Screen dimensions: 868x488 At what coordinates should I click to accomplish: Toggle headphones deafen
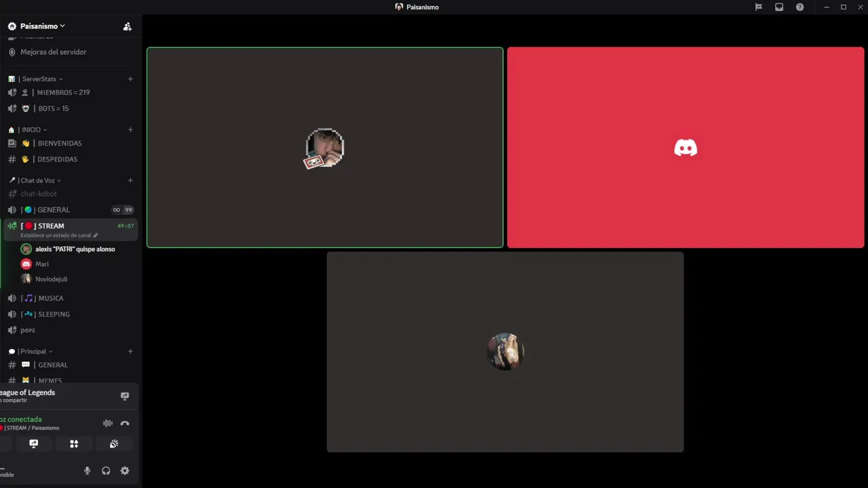pyautogui.click(x=106, y=471)
